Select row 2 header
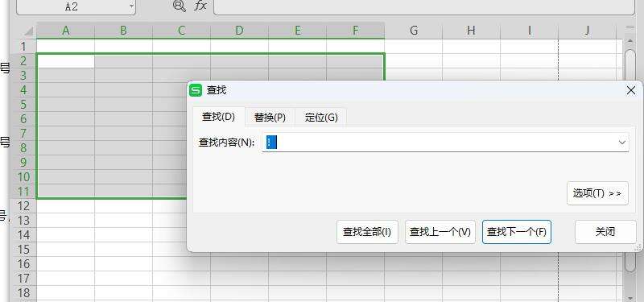Viewport: 644px width, 302px height. pos(24,61)
